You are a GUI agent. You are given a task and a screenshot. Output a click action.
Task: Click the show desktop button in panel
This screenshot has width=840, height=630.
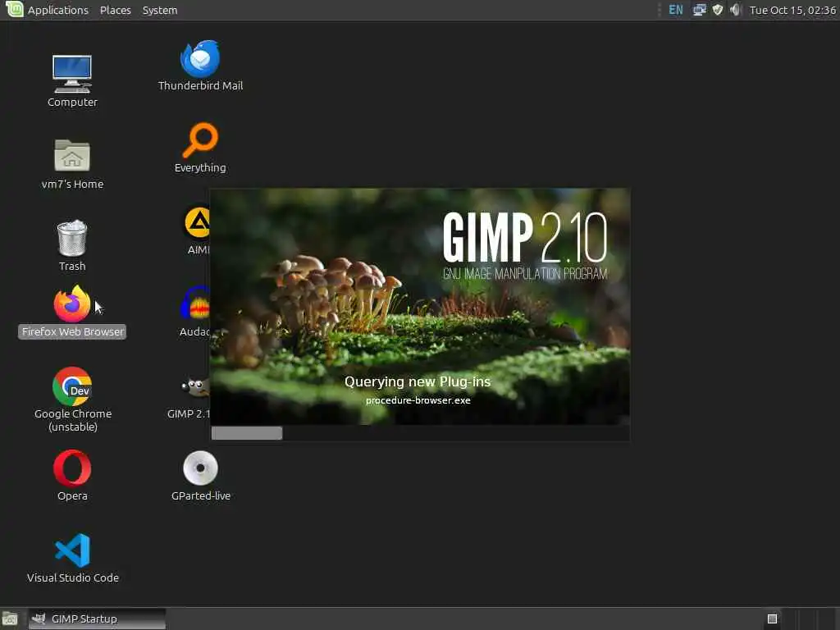click(x=10, y=619)
